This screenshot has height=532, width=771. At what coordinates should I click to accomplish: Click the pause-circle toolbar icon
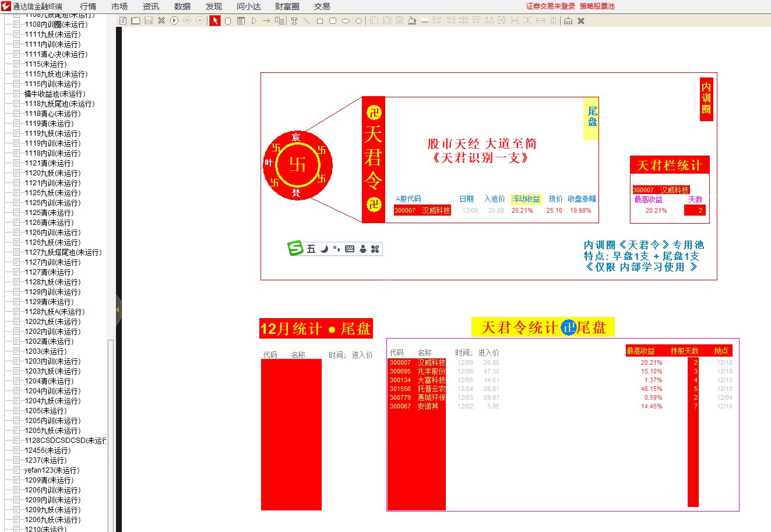pyautogui.click(x=187, y=21)
